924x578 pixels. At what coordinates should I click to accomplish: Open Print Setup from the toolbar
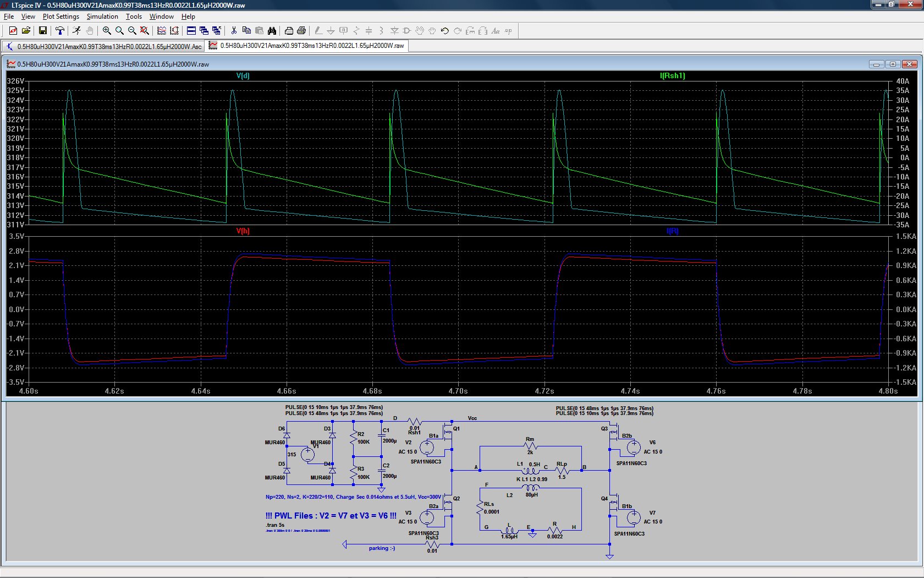point(289,31)
